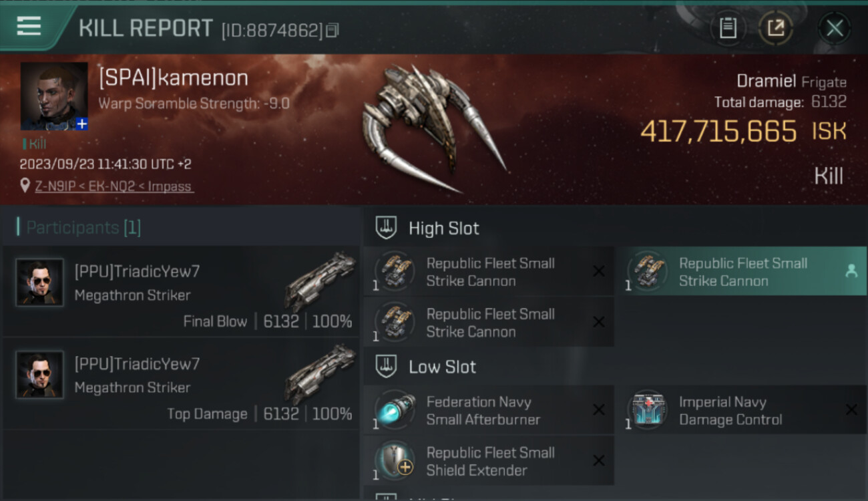The height and width of the screenshot is (501, 868).
Task: Click the share export icon
Action: coord(776,28)
